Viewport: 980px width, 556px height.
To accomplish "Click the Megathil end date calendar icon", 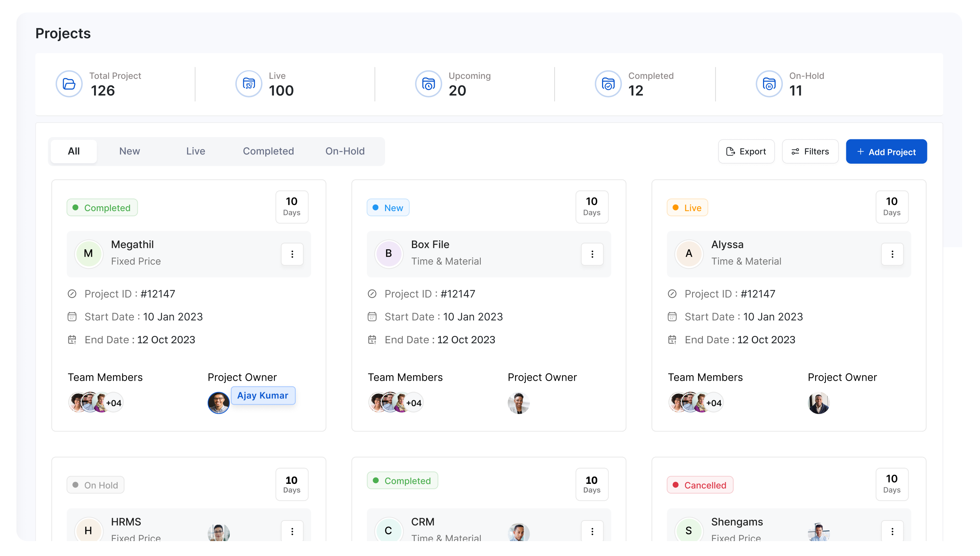I will click(72, 340).
